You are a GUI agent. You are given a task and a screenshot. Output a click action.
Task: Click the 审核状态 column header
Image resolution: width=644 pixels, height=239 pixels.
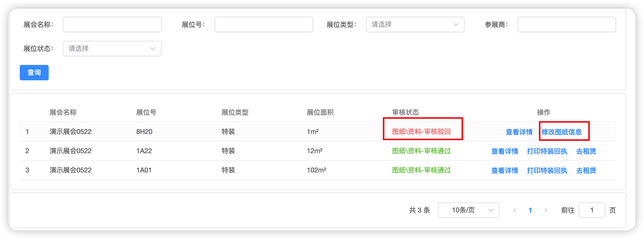[405, 112]
